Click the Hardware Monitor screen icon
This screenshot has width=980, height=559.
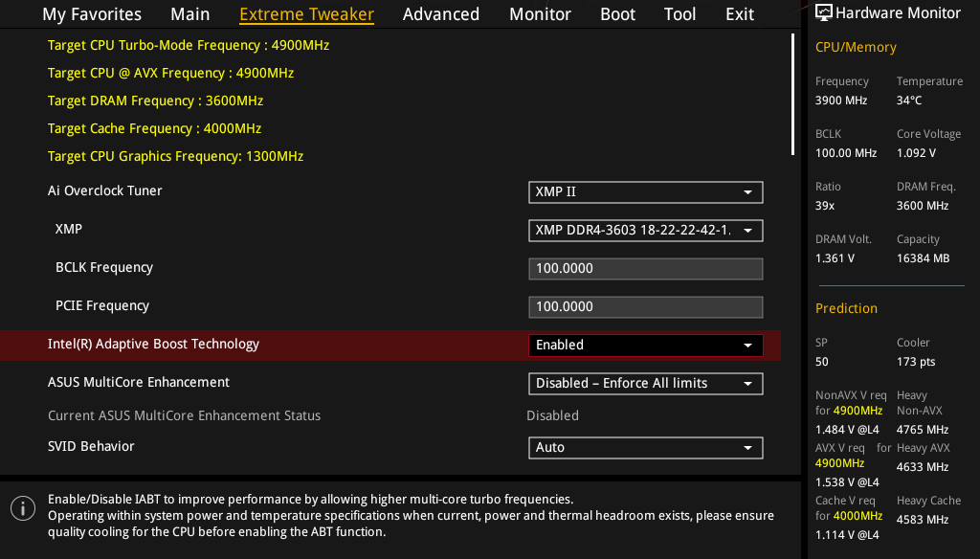pyautogui.click(x=824, y=12)
